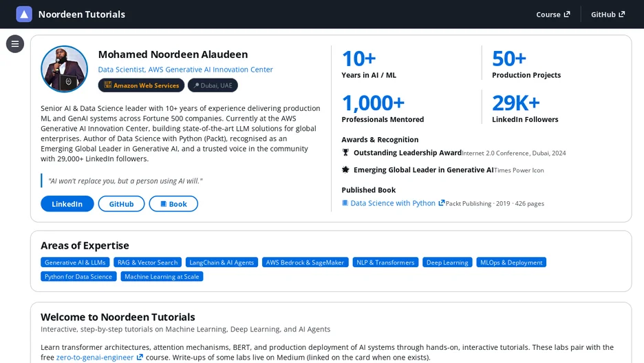644x363 pixels.
Task: Click the GitHub outlined button
Action: point(121,204)
